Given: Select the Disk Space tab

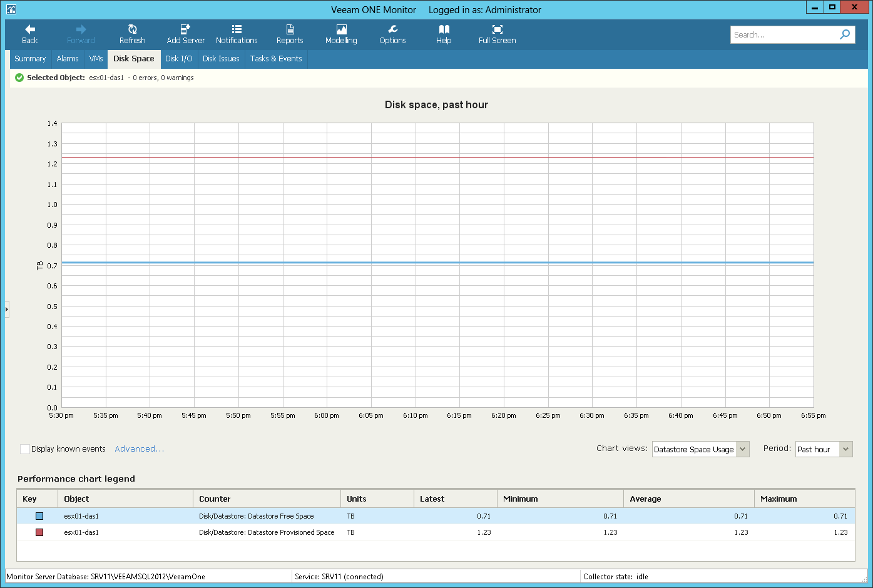Looking at the screenshot, I should [x=134, y=59].
